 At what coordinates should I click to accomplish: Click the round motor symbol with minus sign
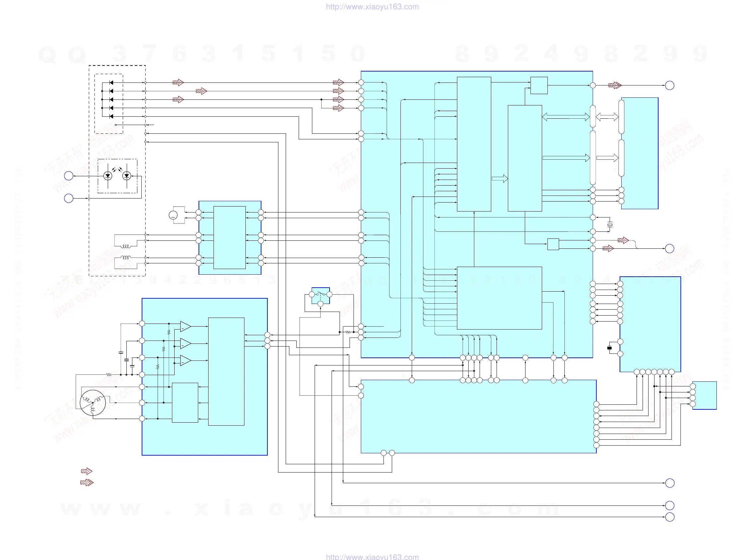[173, 215]
